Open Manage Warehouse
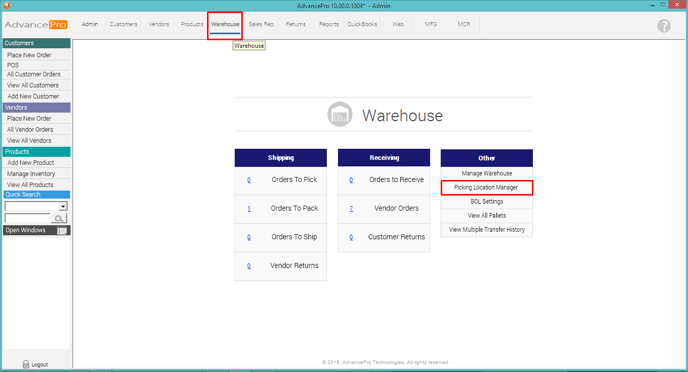This screenshot has width=688, height=372. pyautogui.click(x=487, y=173)
